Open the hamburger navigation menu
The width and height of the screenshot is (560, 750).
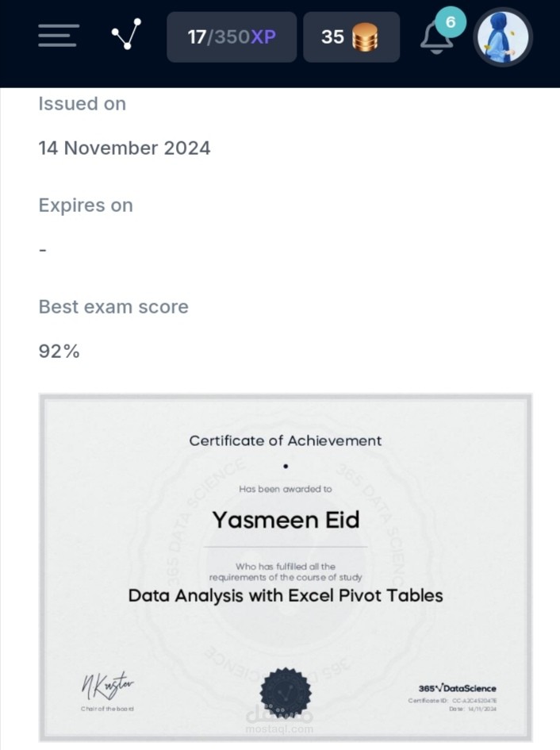(57, 37)
